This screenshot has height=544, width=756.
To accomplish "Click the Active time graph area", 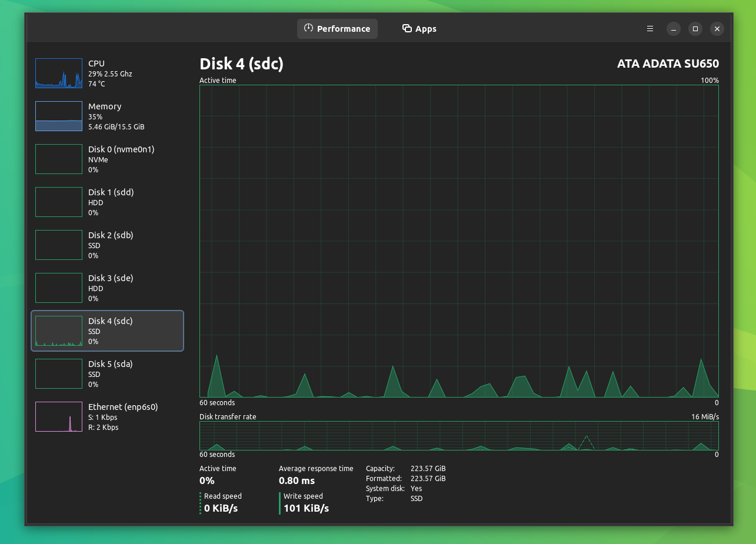I will (459, 241).
